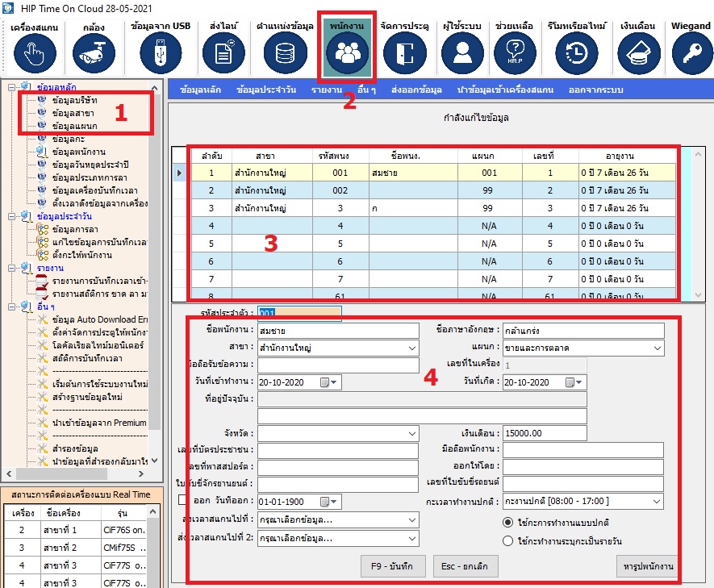The width and height of the screenshot is (714, 588).
Task: Open the จังหวัด dropdown
Action: coord(411,434)
